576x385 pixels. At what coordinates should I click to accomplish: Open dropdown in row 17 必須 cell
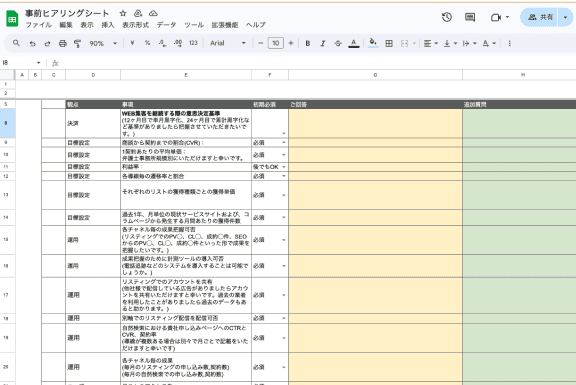coord(284,295)
